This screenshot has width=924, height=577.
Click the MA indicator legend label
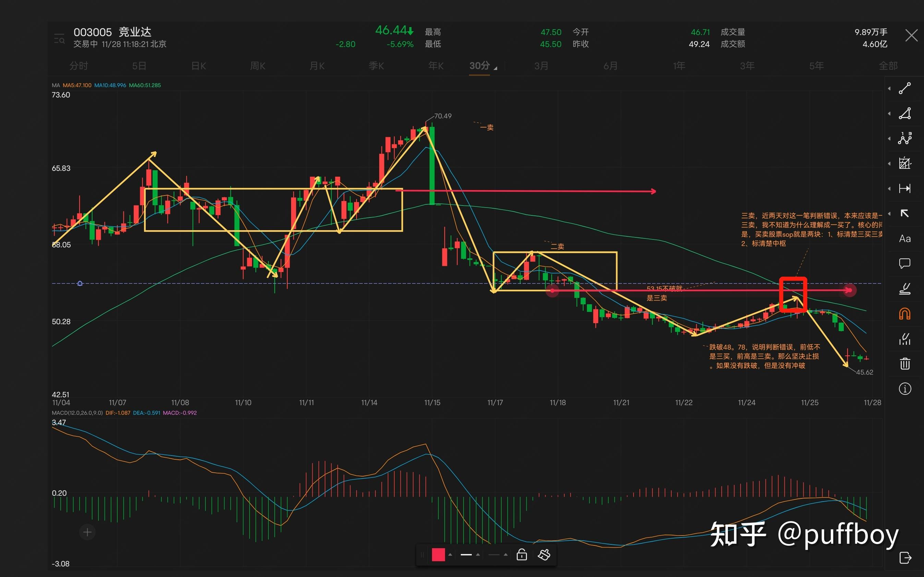tap(56, 85)
